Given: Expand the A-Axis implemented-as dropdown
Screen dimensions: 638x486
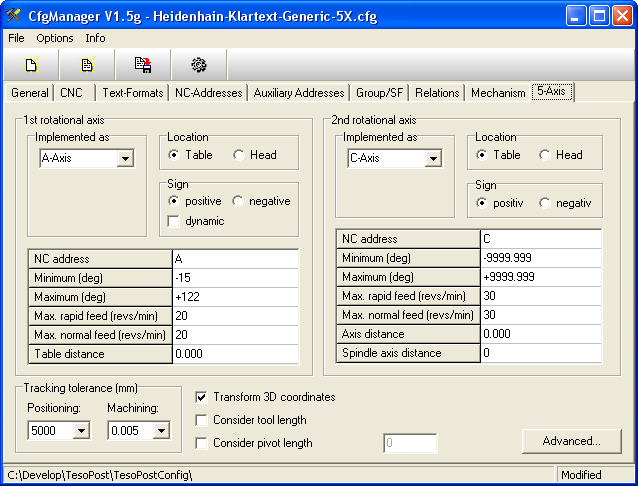Looking at the screenshot, I should pos(125,158).
